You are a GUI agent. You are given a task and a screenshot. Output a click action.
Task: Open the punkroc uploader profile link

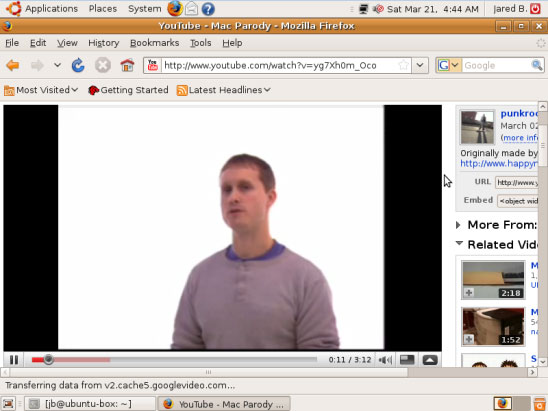pyautogui.click(x=519, y=114)
